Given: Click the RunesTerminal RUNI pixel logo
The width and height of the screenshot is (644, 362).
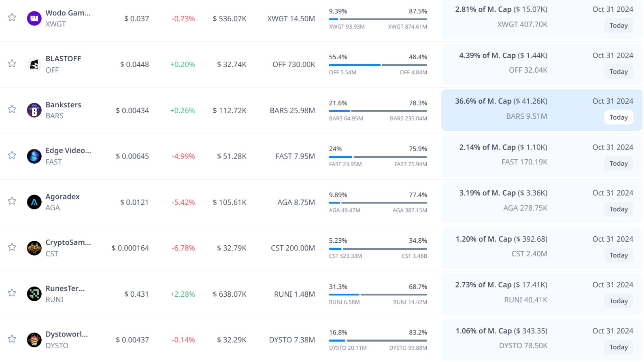Looking at the screenshot, I should [34, 294].
